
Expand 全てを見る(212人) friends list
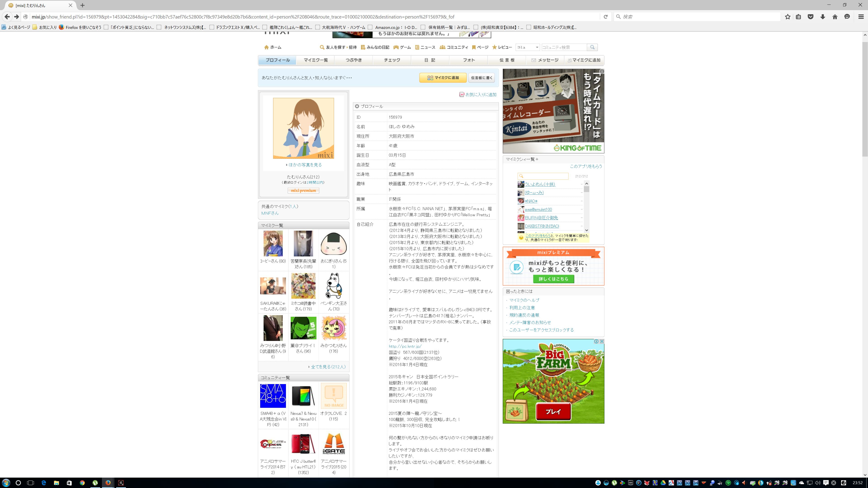click(x=328, y=367)
